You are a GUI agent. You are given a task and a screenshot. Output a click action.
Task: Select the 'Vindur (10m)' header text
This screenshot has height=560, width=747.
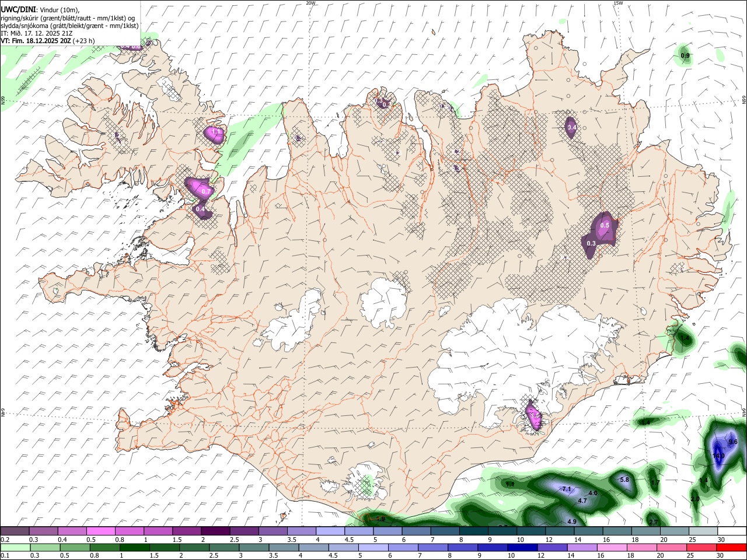click(x=60, y=10)
